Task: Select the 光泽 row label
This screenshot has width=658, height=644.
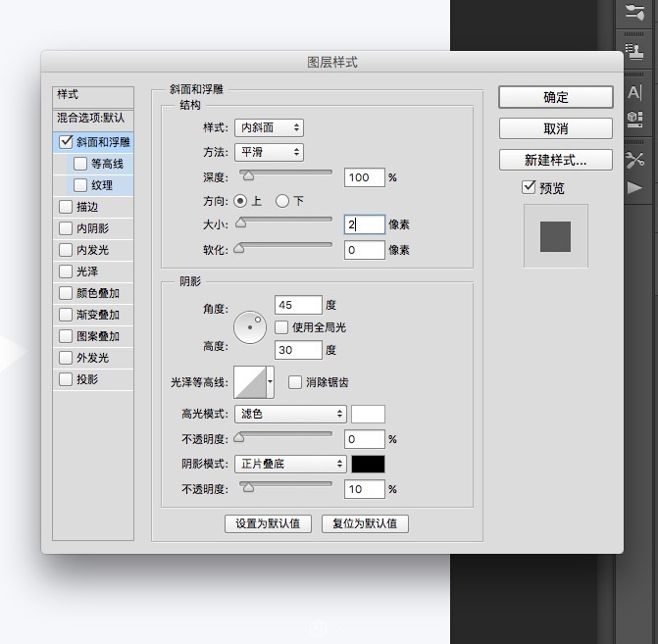Action: (x=87, y=272)
